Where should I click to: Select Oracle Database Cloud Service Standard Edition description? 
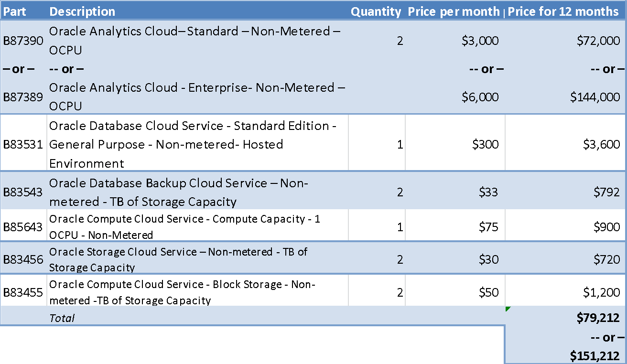point(193,144)
